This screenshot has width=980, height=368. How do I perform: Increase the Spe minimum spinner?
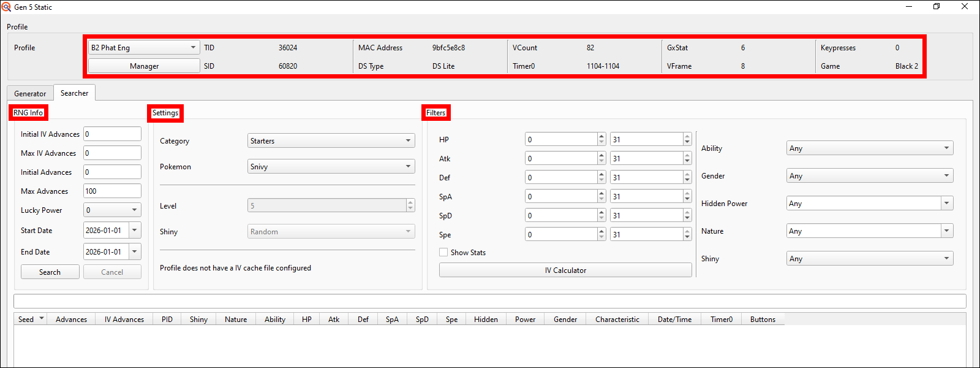[x=601, y=231]
